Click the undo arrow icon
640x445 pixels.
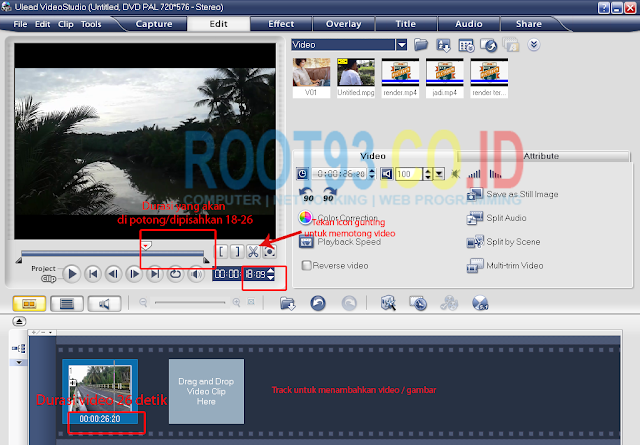pyautogui.click(x=318, y=303)
